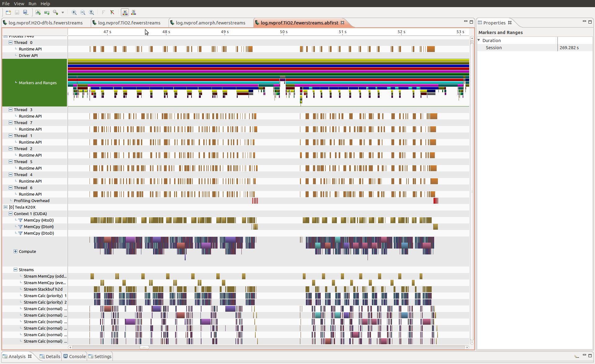This screenshot has height=364, width=595.
Task: Click the 50 s timeline ruler mark
Action: [284, 32]
